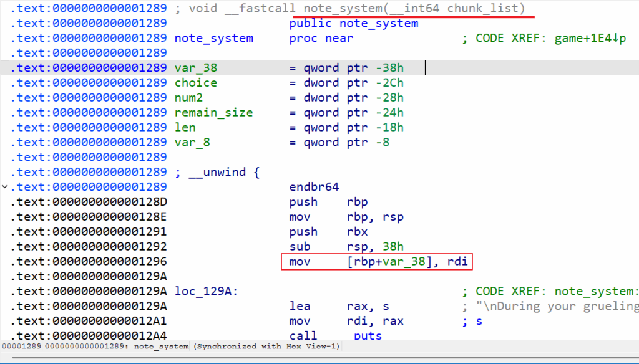Collapse the function fold arrow beside endbr64
Image resolution: width=639 pixels, height=364 pixels.
pyautogui.click(x=5, y=187)
